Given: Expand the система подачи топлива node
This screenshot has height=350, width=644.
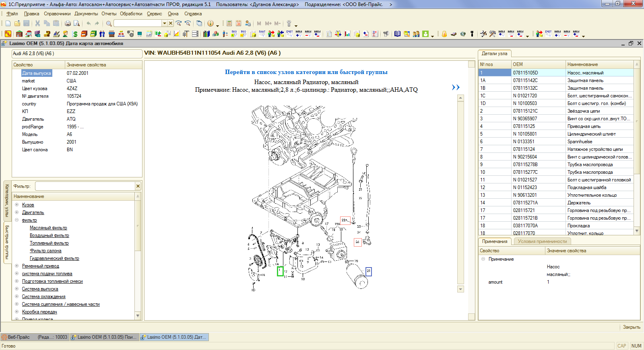Looking at the screenshot, I should 17,274.
